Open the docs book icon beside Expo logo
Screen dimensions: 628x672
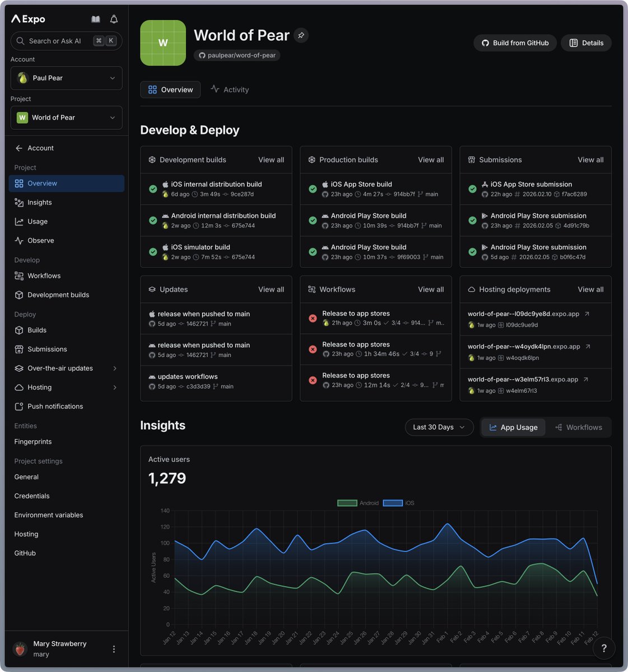click(x=96, y=19)
